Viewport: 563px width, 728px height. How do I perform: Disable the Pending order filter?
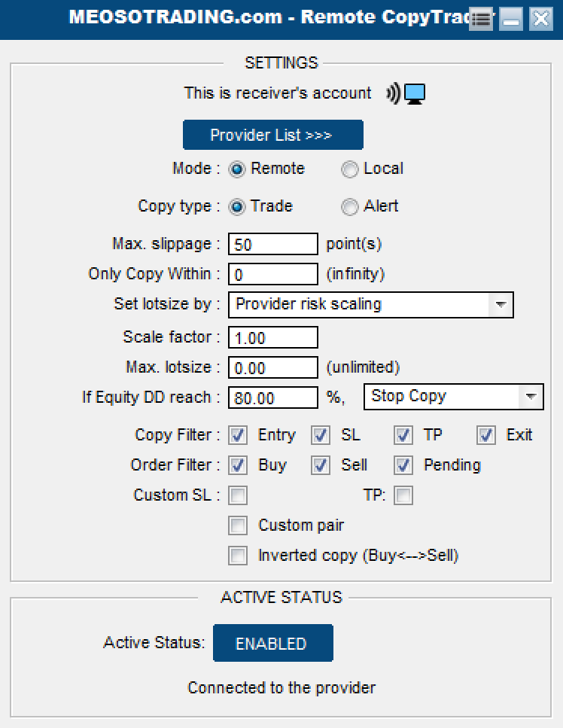click(x=404, y=465)
